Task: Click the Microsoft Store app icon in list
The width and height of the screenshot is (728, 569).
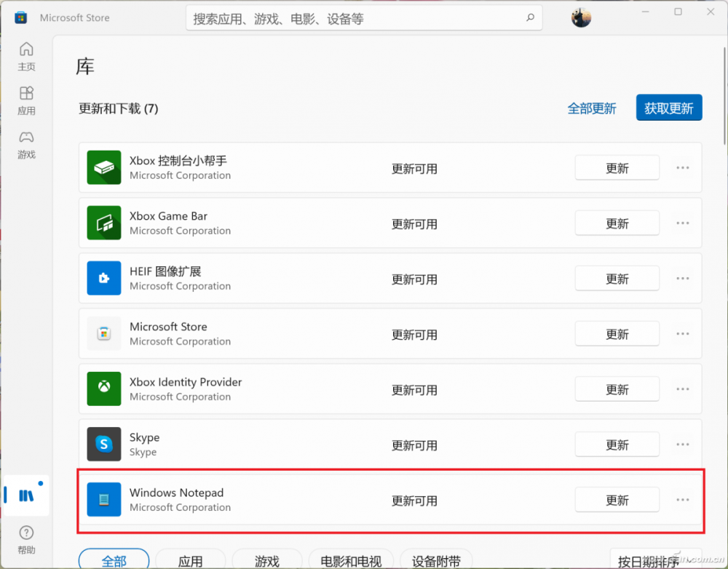Action: 104,333
